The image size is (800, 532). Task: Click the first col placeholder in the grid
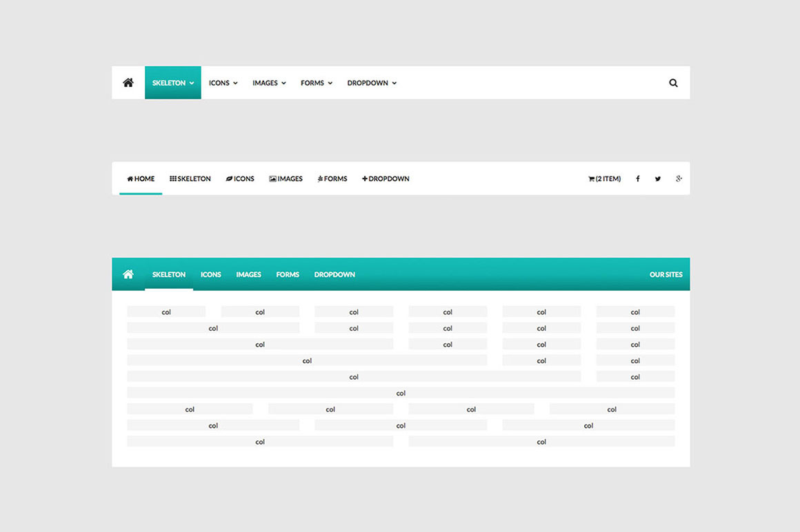coord(166,311)
